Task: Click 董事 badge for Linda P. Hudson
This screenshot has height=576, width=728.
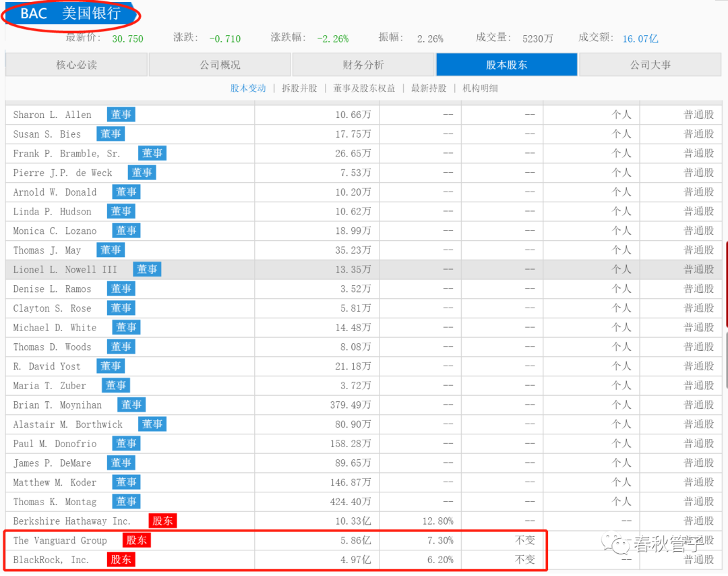Action: [x=121, y=211]
